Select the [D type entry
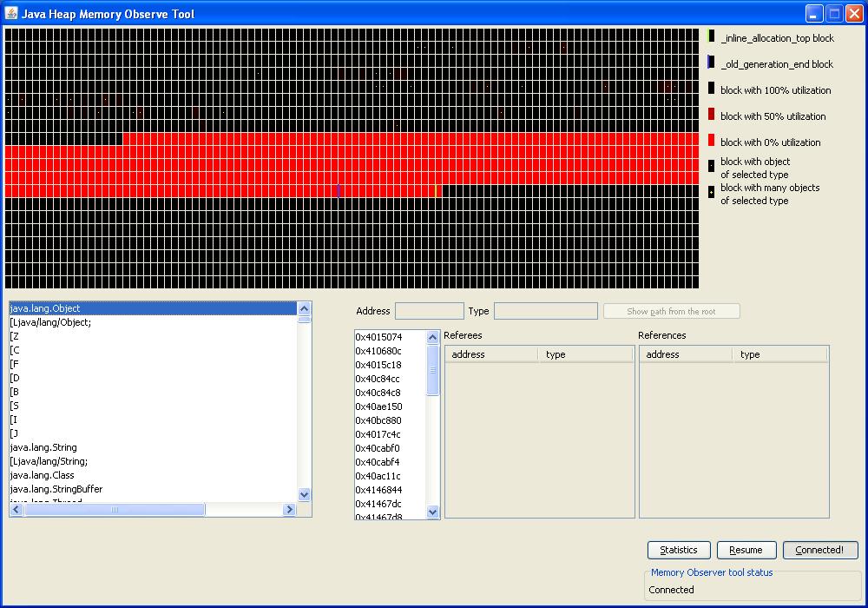868x608 pixels. (154, 378)
